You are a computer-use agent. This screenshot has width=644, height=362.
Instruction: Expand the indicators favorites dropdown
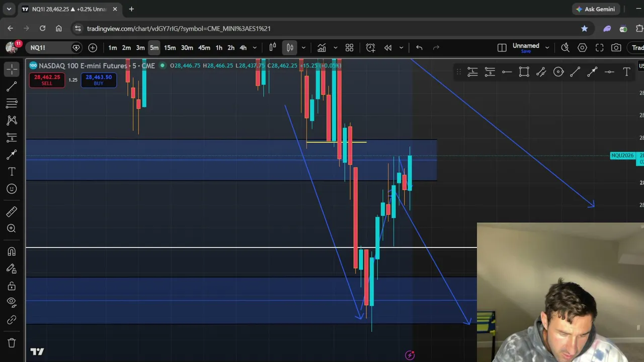(336, 48)
